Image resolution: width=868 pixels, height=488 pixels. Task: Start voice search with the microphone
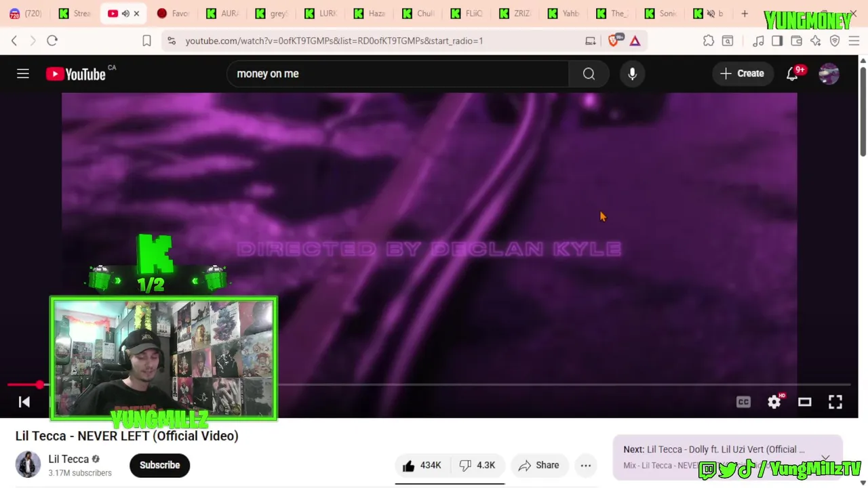(x=632, y=73)
